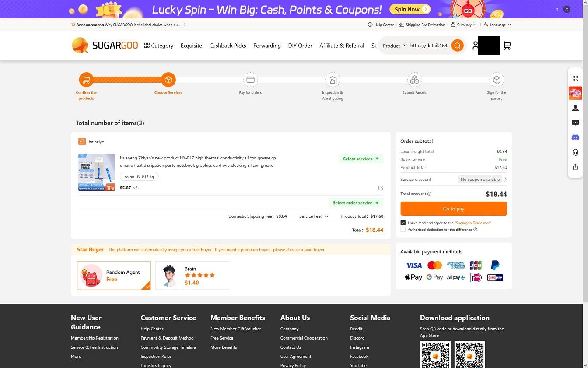This screenshot has height=368, width=588.
Task: Open the Huaneng Zhiyan product title
Action: (x=198, y=162)
